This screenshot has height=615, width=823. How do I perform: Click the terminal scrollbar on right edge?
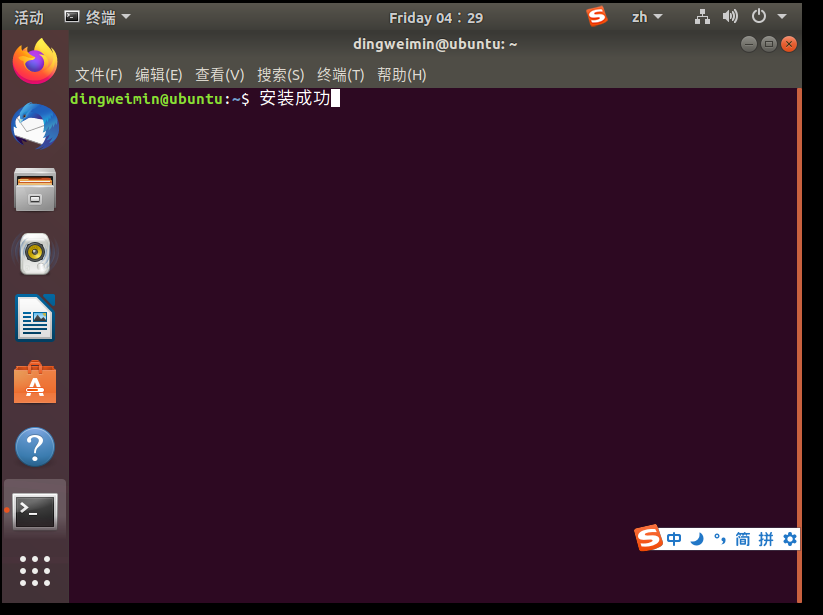point(799,345)
